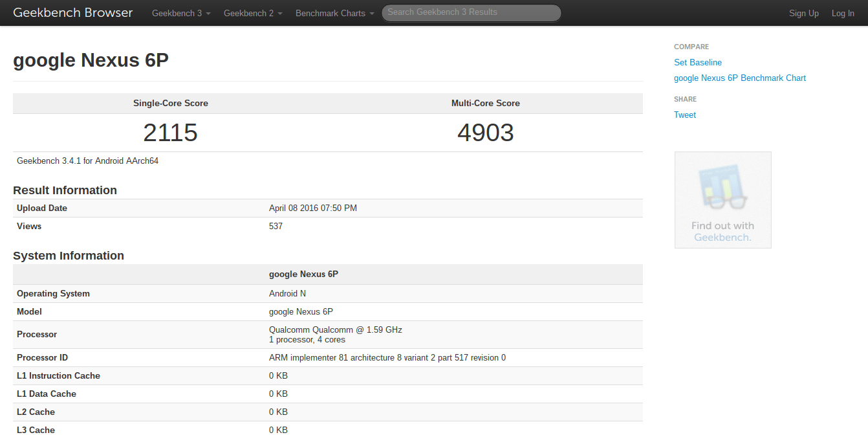
Task: Open google Nexus 6P Benchmark Chart link
Action: [740, 78]
